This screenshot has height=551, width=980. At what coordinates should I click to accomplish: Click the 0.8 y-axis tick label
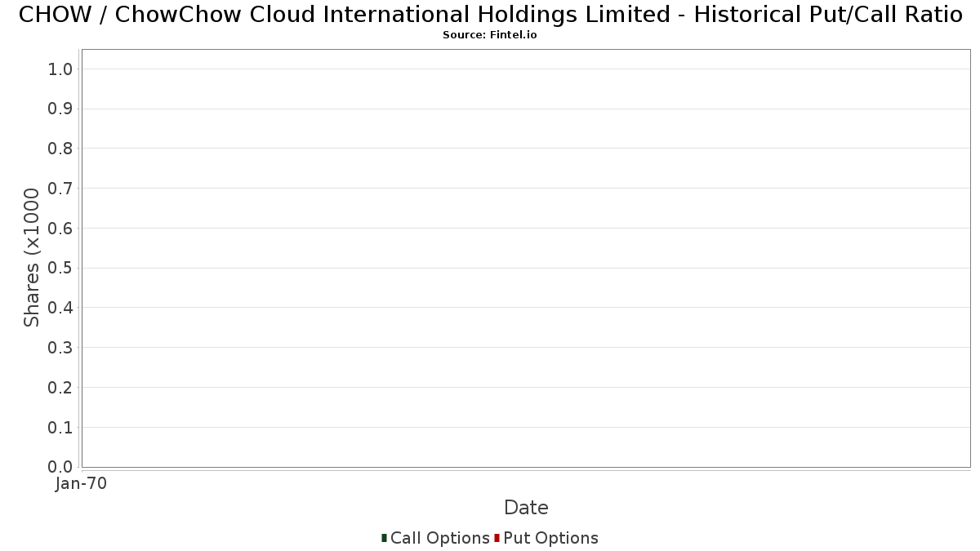61,149
